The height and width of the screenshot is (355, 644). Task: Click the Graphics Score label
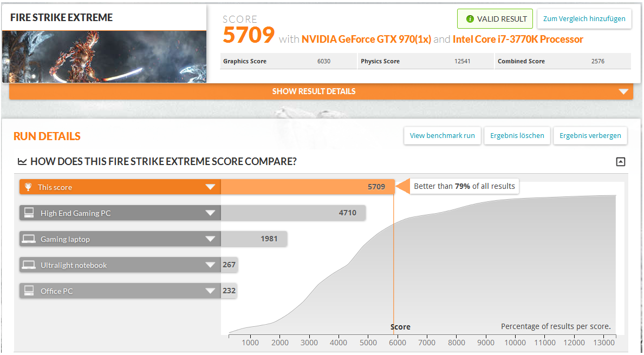[x=245, y=61]
